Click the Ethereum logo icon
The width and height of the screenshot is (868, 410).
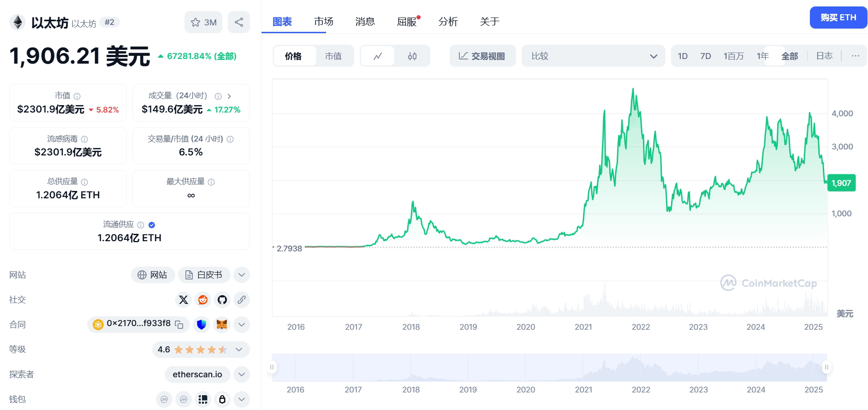pyautogui.click(x=18, y=22)
